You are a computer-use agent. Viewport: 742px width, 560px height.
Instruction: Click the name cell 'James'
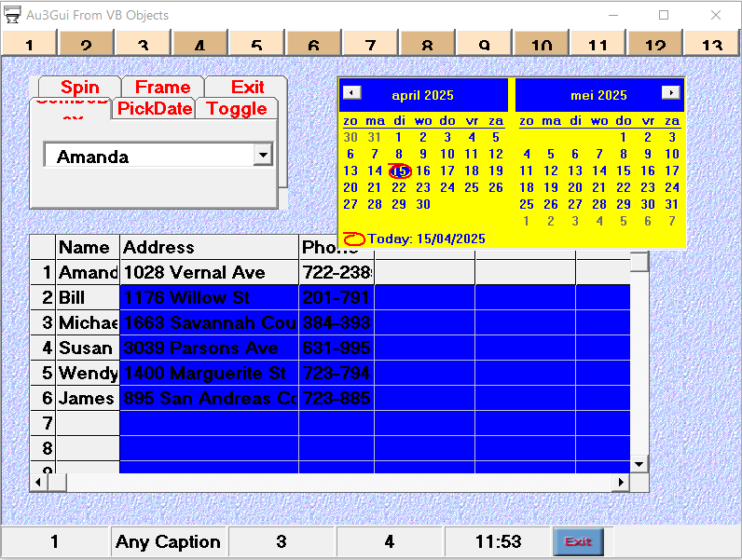(x=88, y=398)
